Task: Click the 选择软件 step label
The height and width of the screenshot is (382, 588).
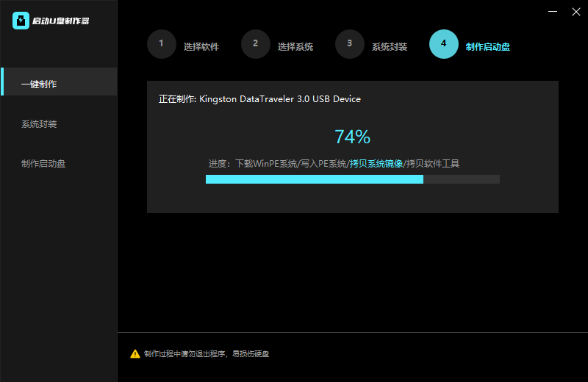Action: (201, 47)
